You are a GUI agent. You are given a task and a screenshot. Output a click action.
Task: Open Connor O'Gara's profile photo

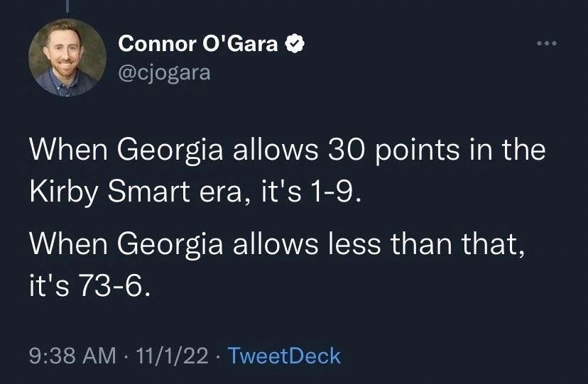pyautogui.click(x=68, y=57)
